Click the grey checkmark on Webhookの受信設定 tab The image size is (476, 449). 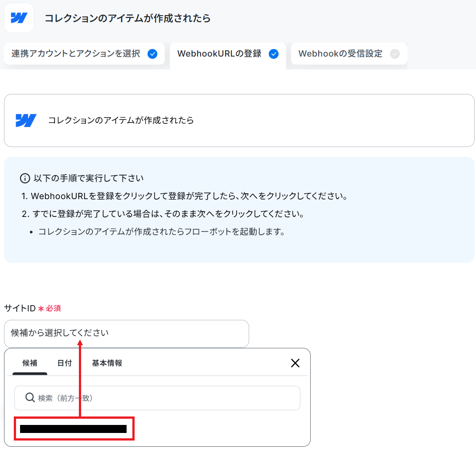click(x=394, y=54)
